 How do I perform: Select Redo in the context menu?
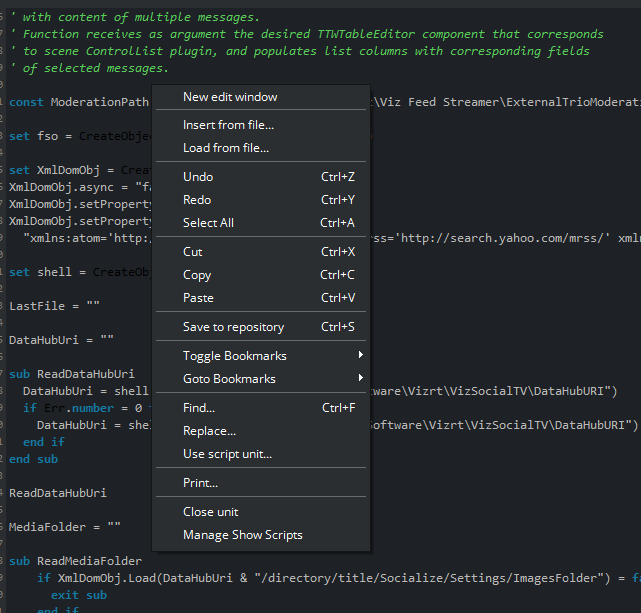coord(197,200)
